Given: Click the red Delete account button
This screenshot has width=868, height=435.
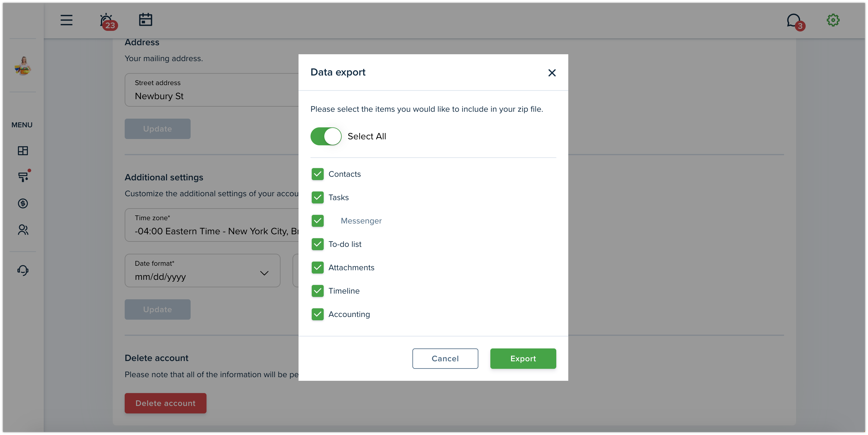Looking at the screenshot, I should tap(165, 403).
